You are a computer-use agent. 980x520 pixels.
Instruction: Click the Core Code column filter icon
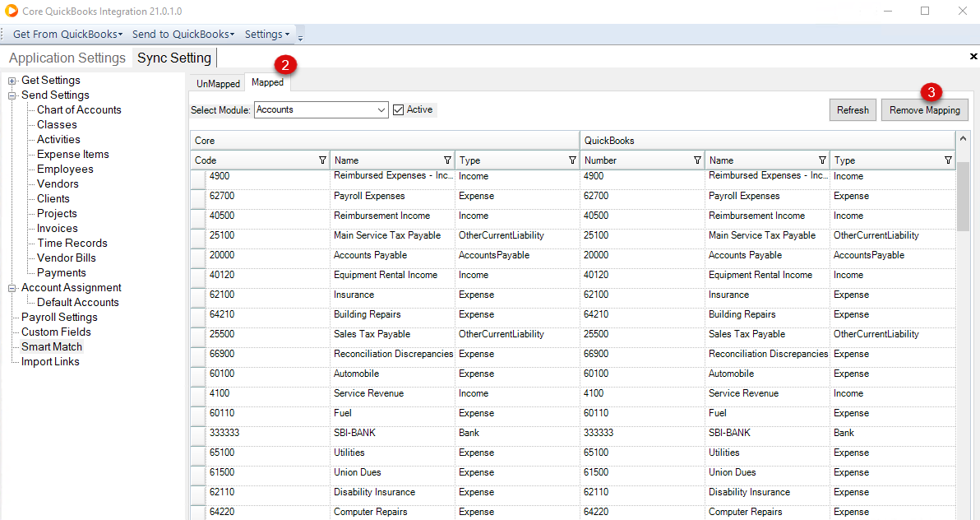(322, 160)
